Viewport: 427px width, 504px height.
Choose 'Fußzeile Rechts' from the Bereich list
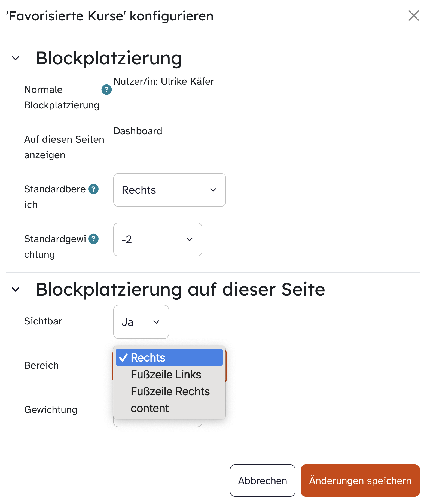[170, 391]
